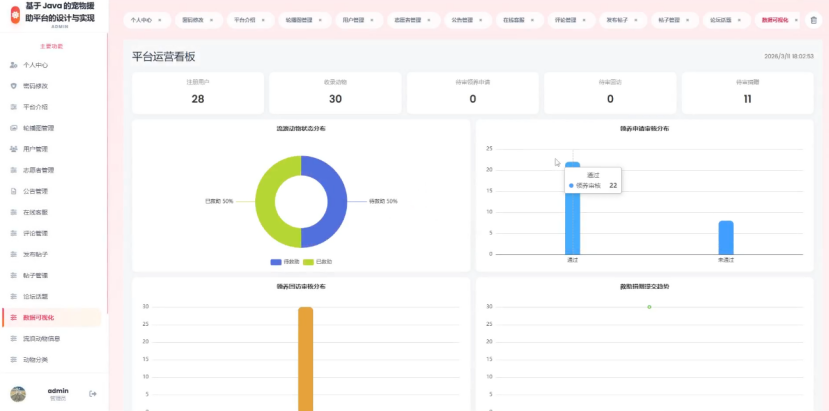The height and width of the screenshot is (411, 829).
Task: Click the 主要功能 sidebar section label
Action: [x=52, y=47]
